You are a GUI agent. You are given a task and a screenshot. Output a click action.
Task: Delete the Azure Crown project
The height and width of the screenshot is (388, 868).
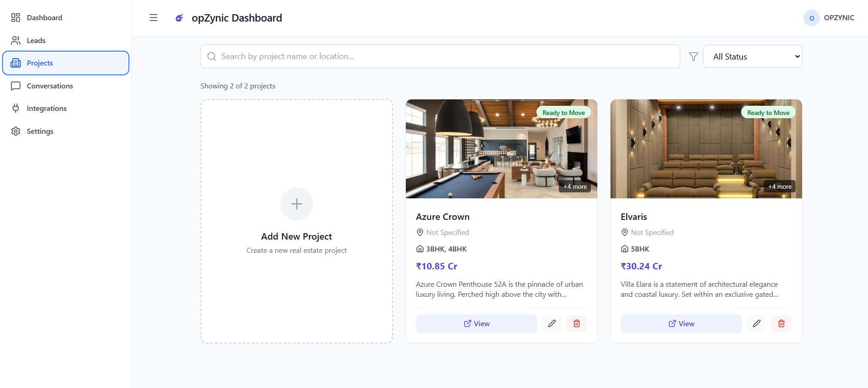point(577,323)
